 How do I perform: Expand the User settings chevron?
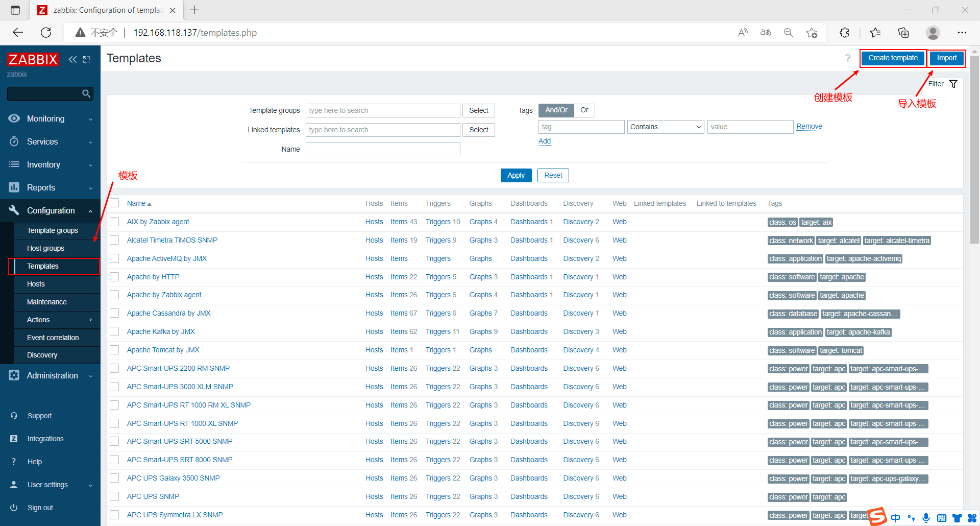91,485
